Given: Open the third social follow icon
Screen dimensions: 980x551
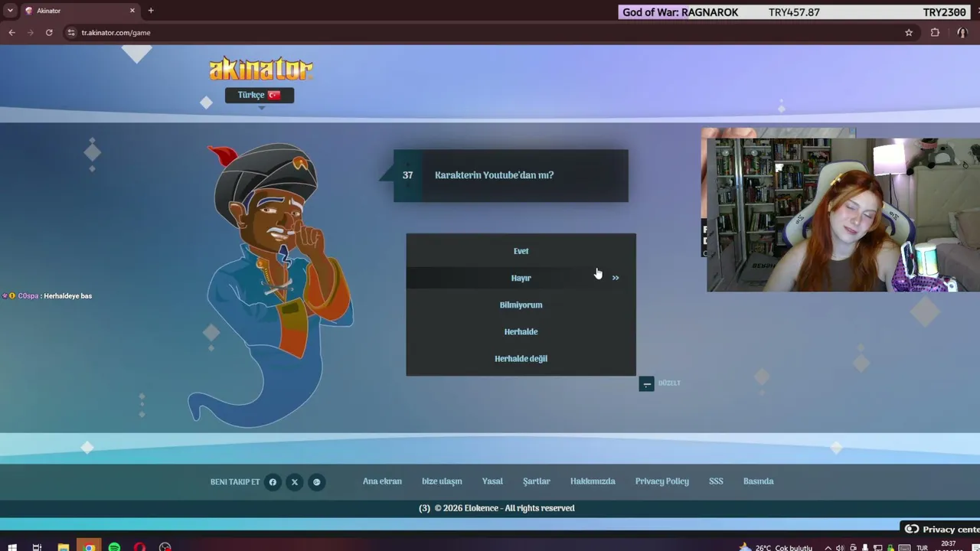Looking at the screenshot, I should pos(316,482).
